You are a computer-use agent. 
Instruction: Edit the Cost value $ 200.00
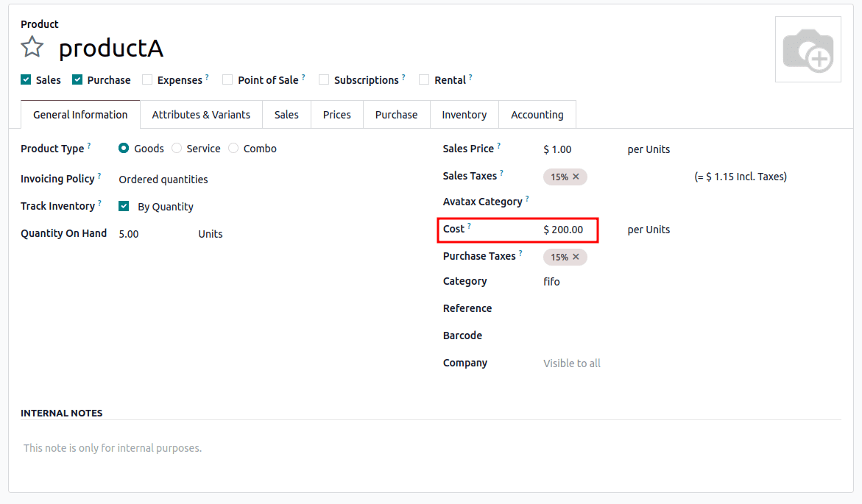[563, 230]
